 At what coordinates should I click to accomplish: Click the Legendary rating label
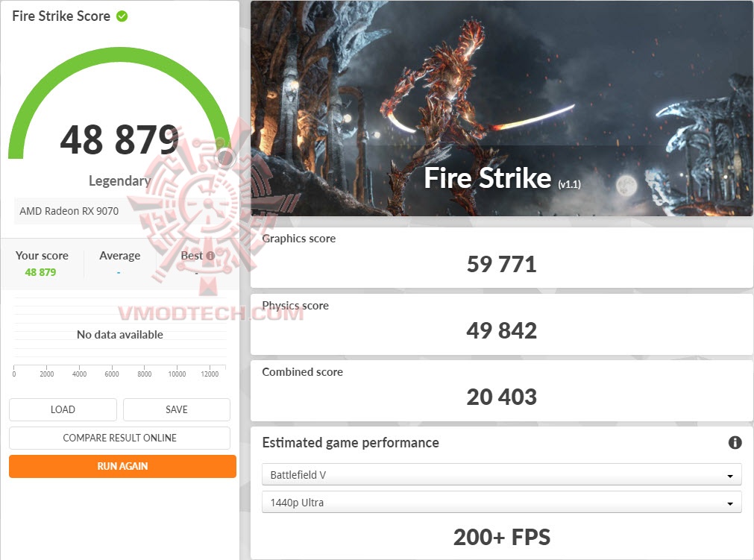pyautogui.click(x=120, y=181)
